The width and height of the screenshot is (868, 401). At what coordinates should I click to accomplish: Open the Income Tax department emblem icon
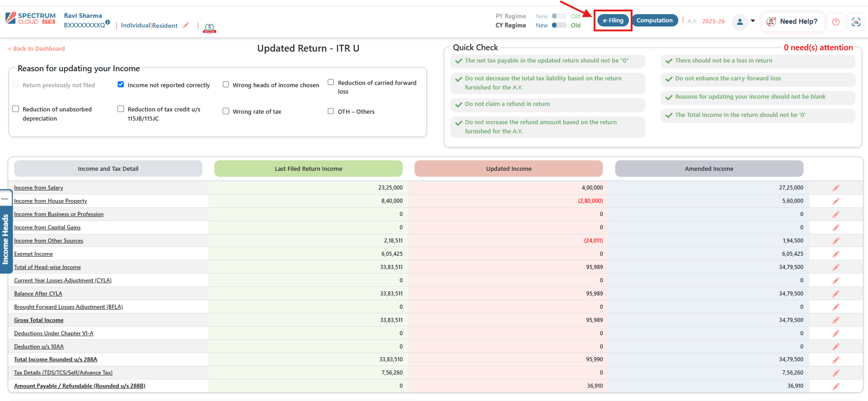pyautogui.click(x=209, y=28)
